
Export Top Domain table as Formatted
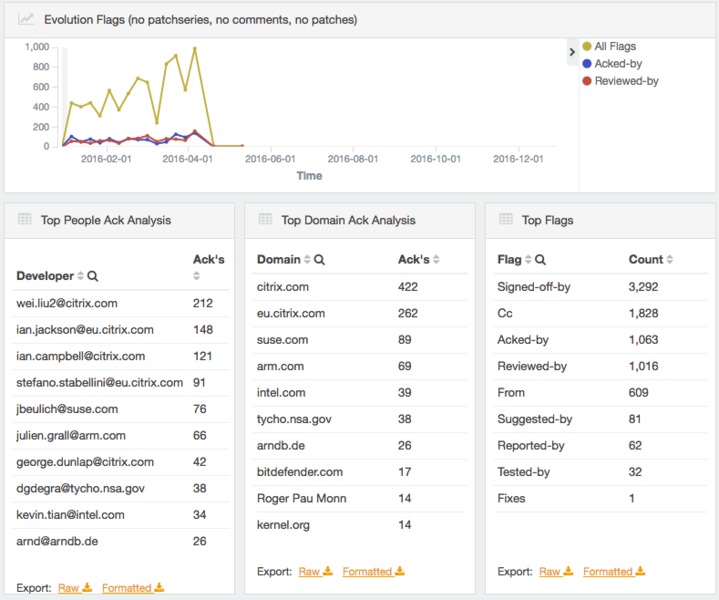[373, 572]
